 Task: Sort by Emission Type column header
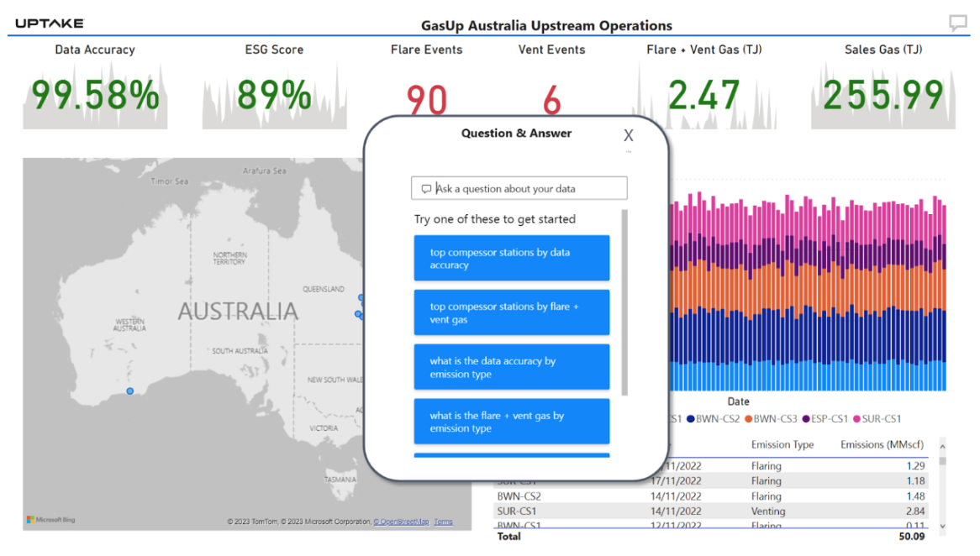tap(782, 445)
